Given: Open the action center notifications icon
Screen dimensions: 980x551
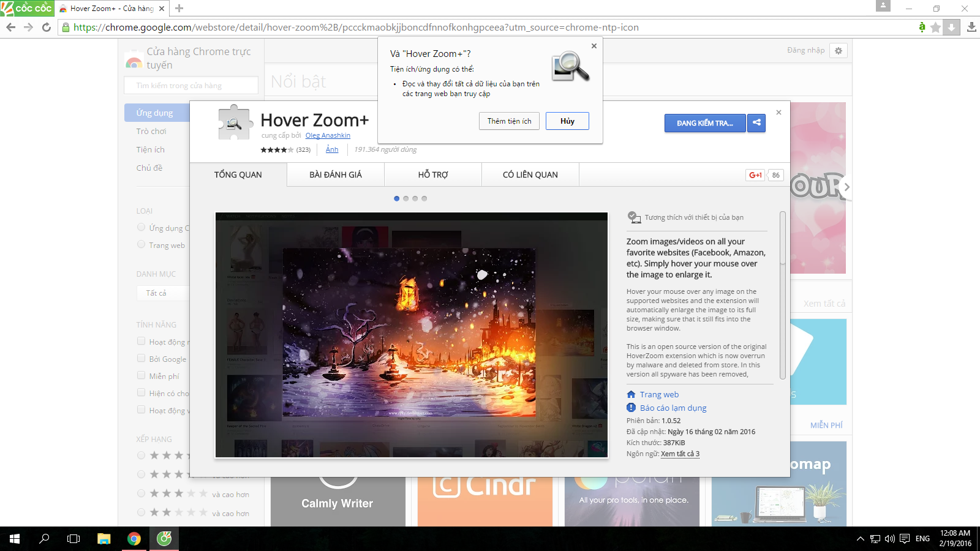Looking at the screenshot, I should 905,539.
